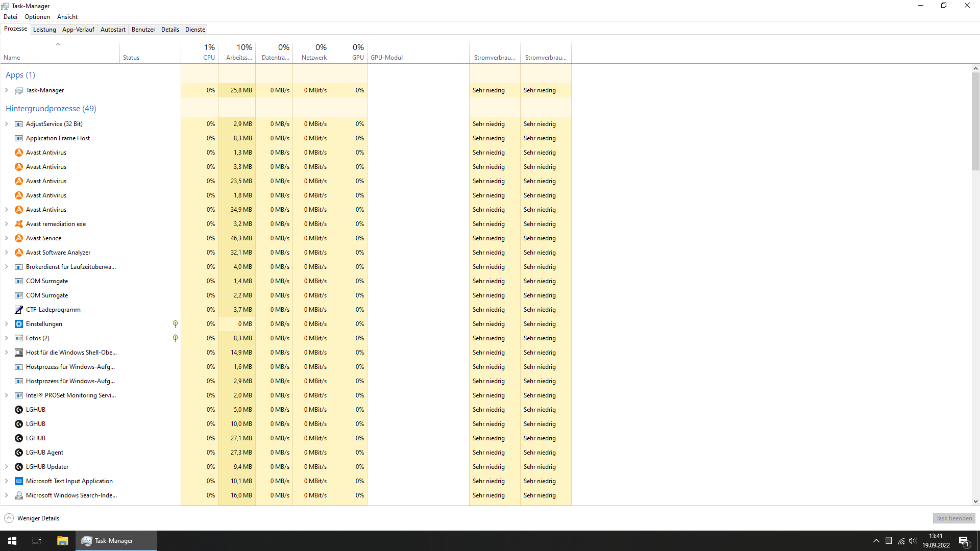The width and height of the screenshot is (980, 551).
Task: Expand the Task-Manager app entry
Action: (x=7, y=90)
